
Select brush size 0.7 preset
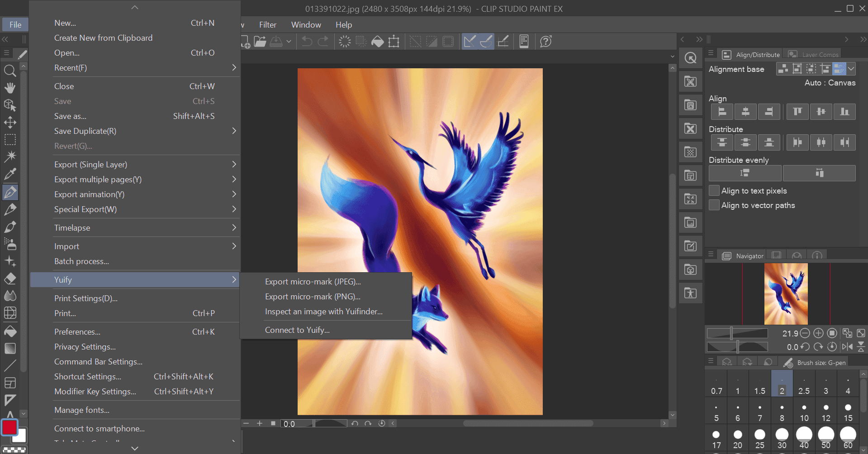[716, 383]
